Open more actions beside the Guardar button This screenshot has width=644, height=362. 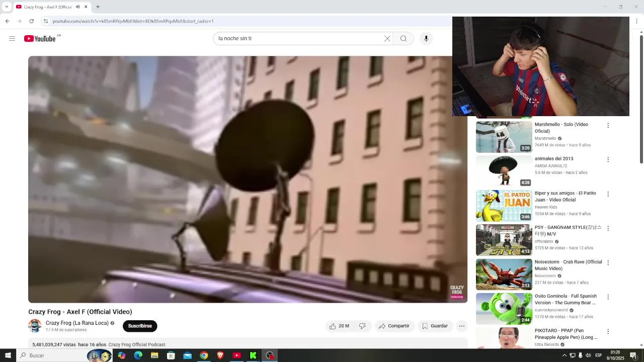point(462,326)
